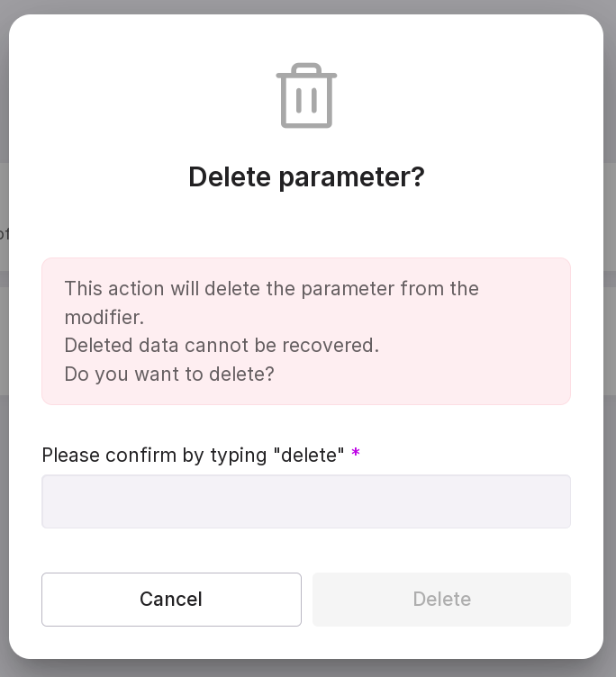Click the trash can icon
The width and height of the screenshot is (616, 677).
coord(306,95)
